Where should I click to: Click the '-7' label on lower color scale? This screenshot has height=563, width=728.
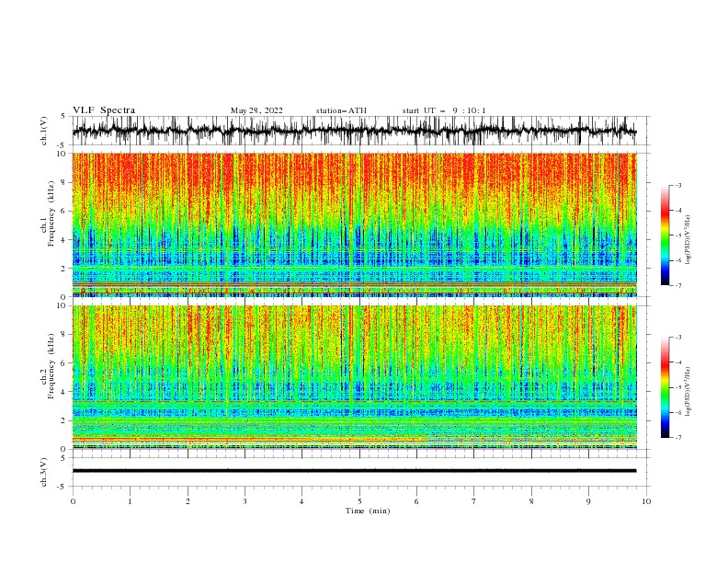678,437
